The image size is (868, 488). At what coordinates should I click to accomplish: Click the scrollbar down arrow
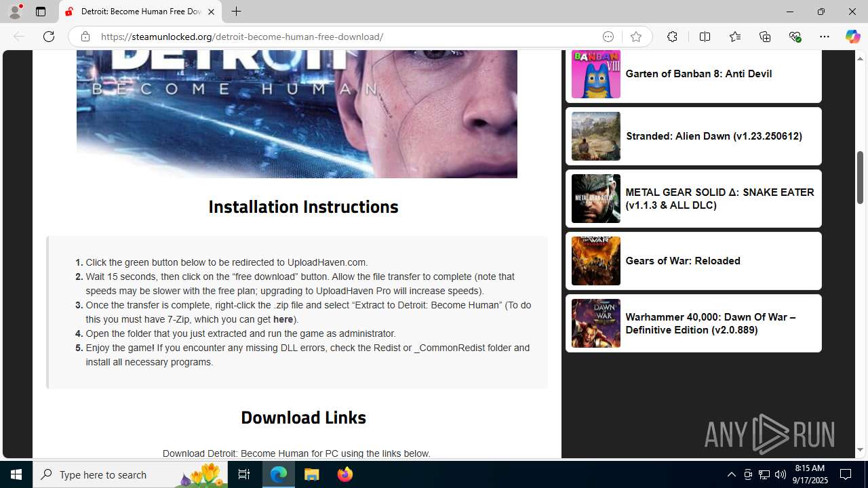[860, 450]
